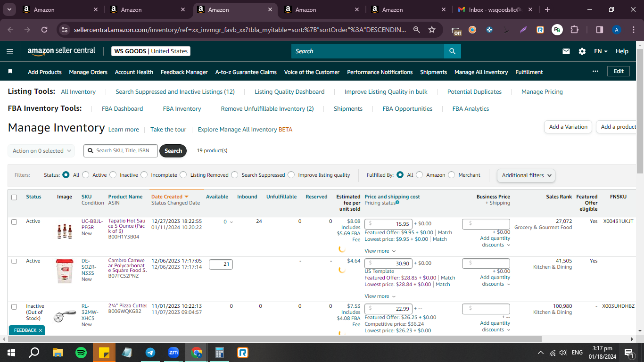
Task: Open Performance Notifications in navigation bar
Action: pos(380,72)
